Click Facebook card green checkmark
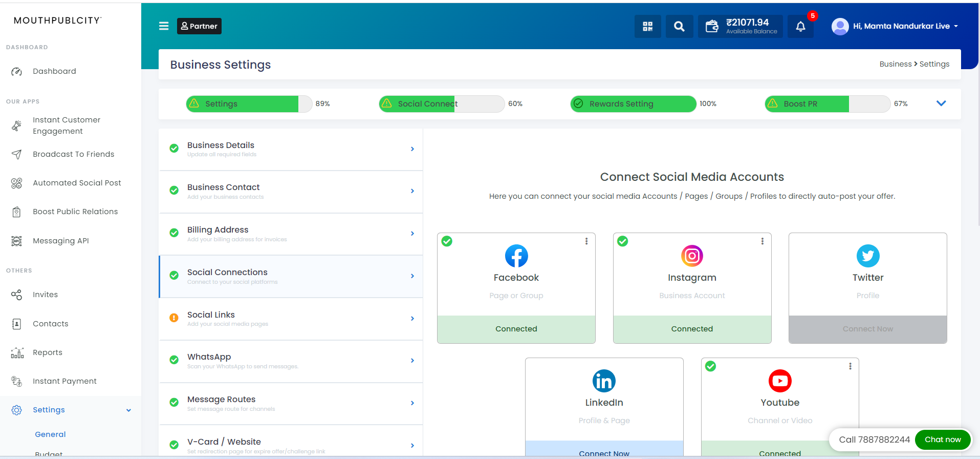Image resolution: width=980 pixels, height=459 pixels. pyautogui.click(x=447, y=241)
